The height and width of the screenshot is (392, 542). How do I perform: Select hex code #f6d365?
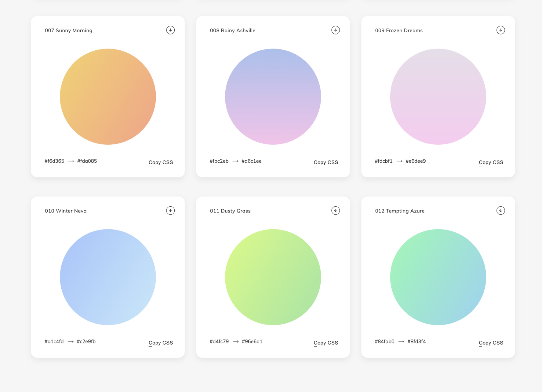click(x=54, y=161)
